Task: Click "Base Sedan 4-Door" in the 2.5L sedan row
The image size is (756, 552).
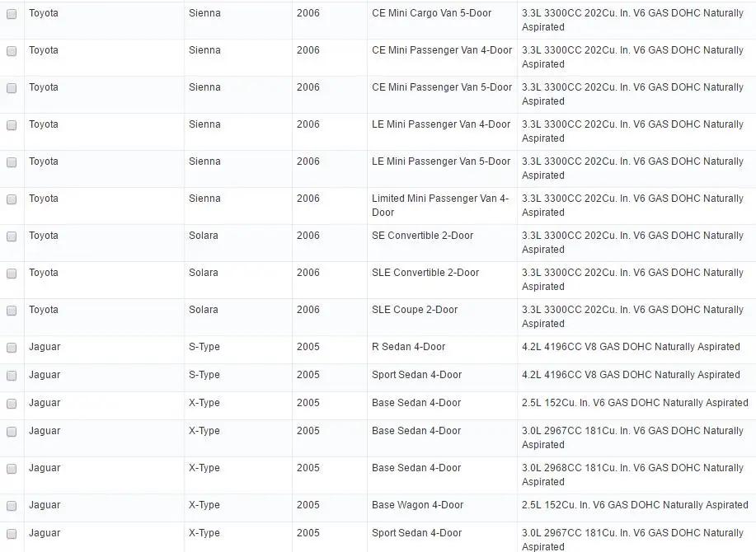Action: pyautogui.click(x=416, y=403)
